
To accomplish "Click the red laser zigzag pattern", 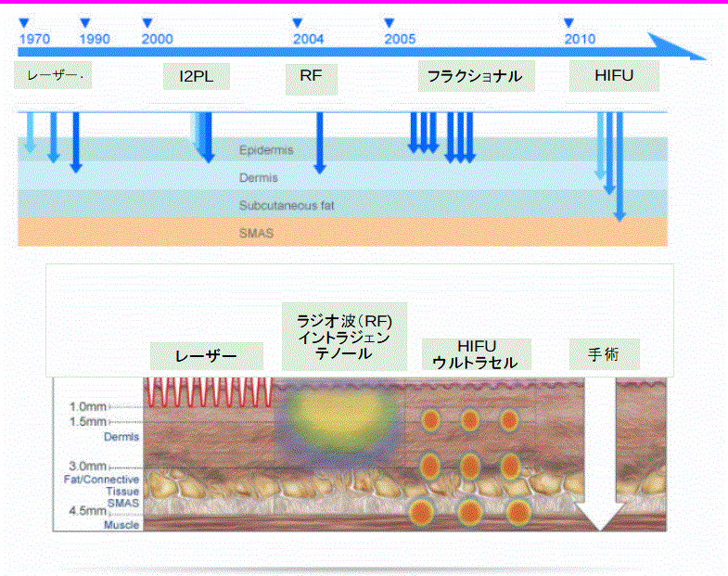I will (x=209, y=392).
